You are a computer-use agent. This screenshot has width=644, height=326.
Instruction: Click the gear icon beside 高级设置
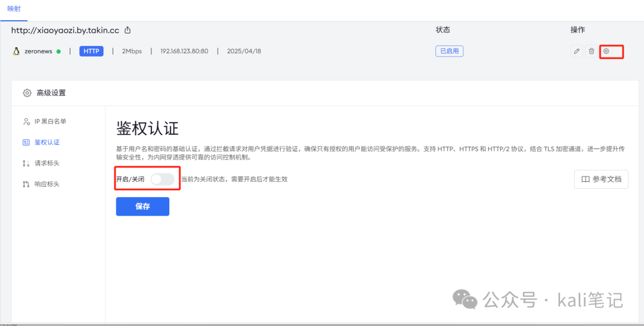27,93
